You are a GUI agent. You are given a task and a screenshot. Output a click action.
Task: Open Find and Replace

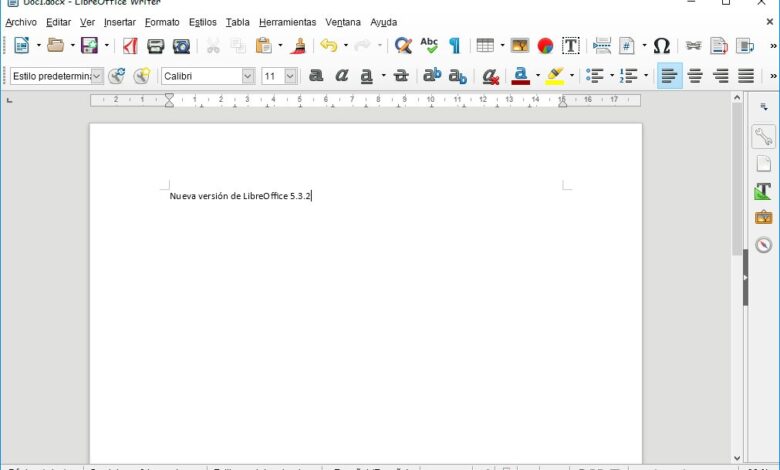point(403,46)
